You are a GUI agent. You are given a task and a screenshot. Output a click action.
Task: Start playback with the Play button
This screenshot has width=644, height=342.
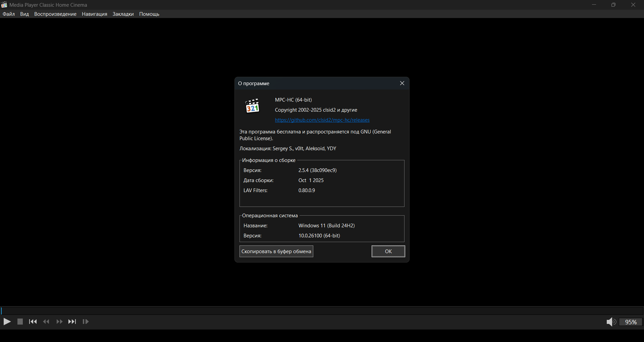tap(7, 322)
